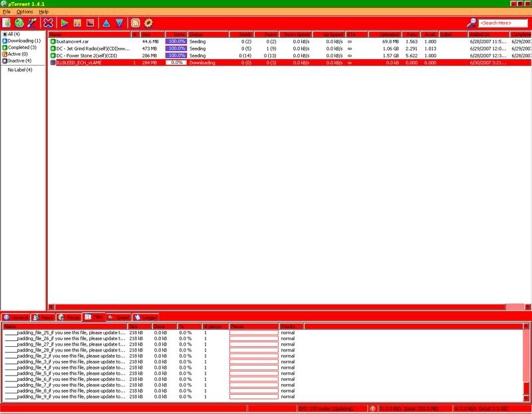The height and width of the screenshot is (414, 532).
Task: Switch to the Peers tab
Action: coord(43,318)
